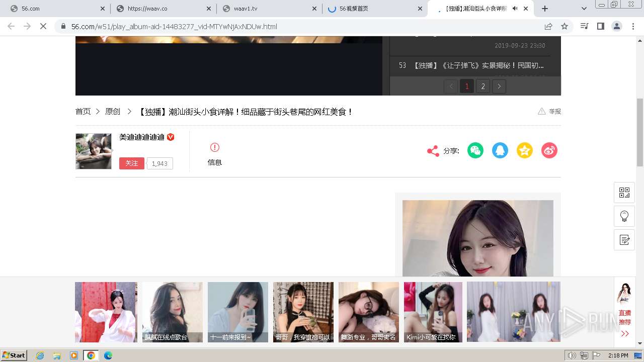Expand tab search dropdown arrow

coord(584,9)
